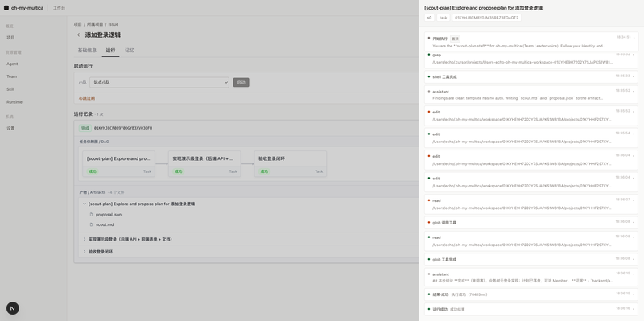Click the 启动 button
This screenshot has height=321, width=644.
pyautogui.click(x=241, y=83)
